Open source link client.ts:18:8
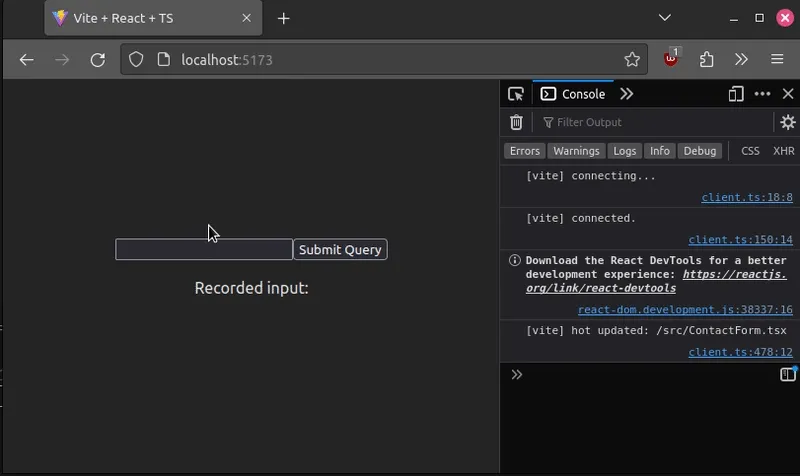The width and height of the screenshot is (800, 476). [x=747, y=197]
